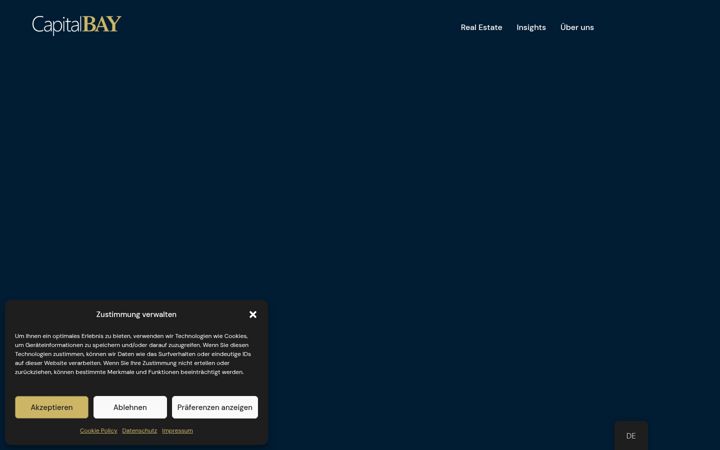Image resolution: width=720 pixels, height=450 pixels.
Task: Open the Real Estate menu
Action: tap(481, 28)
